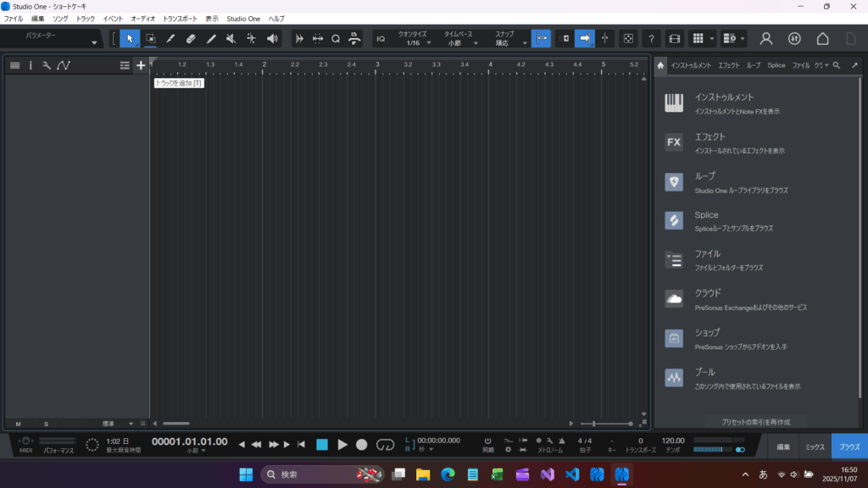Image resolution: width=868 pixels, height=488 pixels.
Task: Open the トランスポート menu
Action: 179,18
